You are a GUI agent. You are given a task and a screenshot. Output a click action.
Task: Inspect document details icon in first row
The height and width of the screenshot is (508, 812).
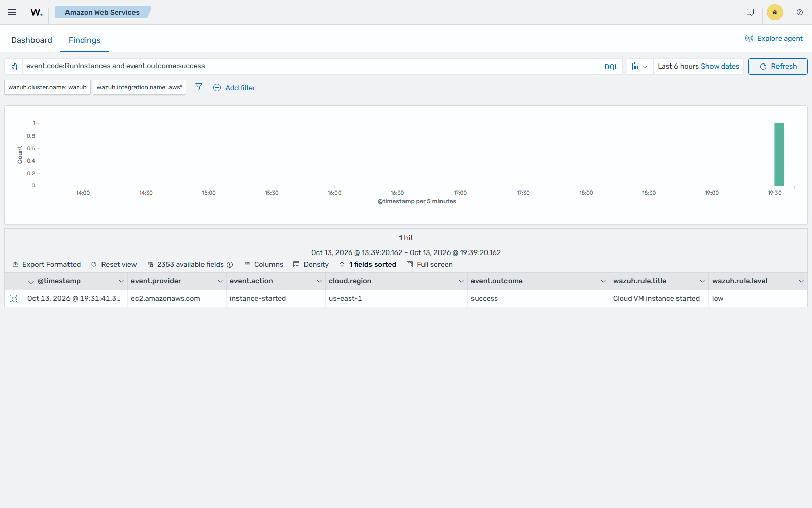tap(14, 299)
